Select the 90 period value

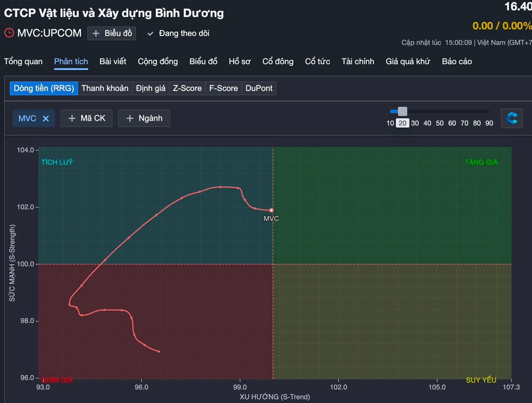tap(489, 123)
